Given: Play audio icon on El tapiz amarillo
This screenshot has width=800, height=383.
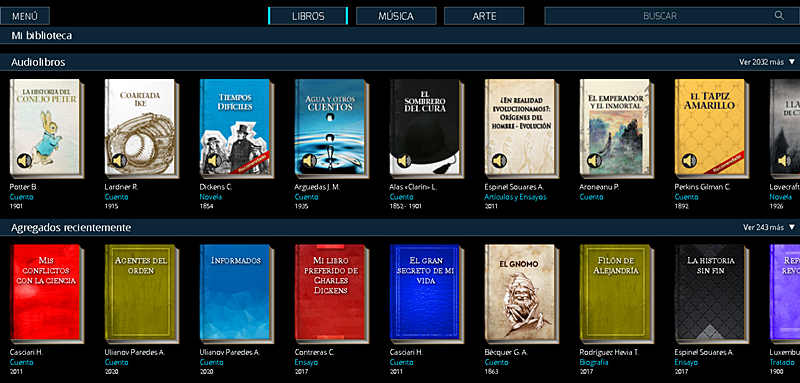Looking at the screenshot, I should (689, 161).
